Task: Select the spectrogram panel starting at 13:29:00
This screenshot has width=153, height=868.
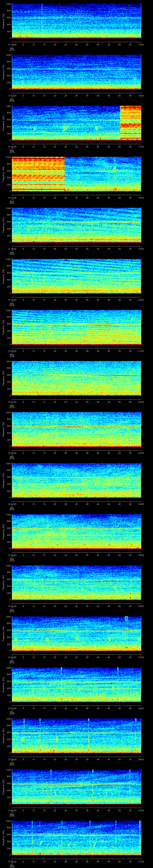Action: point(77,787)
